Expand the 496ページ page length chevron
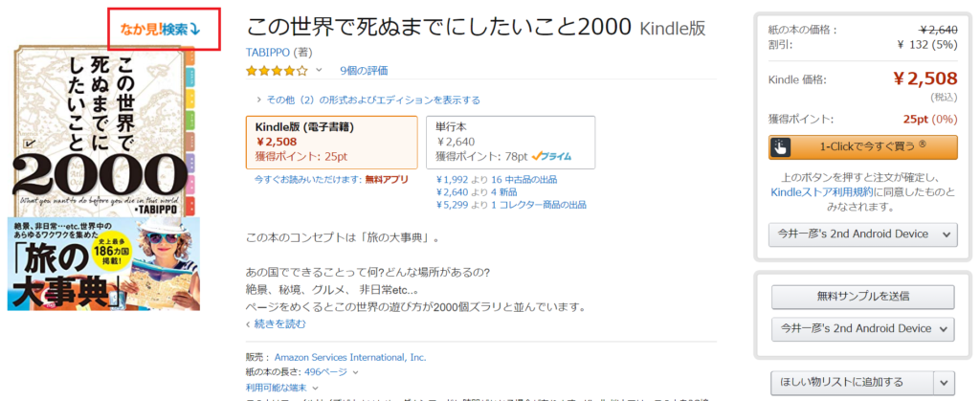 [x=356, y=372]
